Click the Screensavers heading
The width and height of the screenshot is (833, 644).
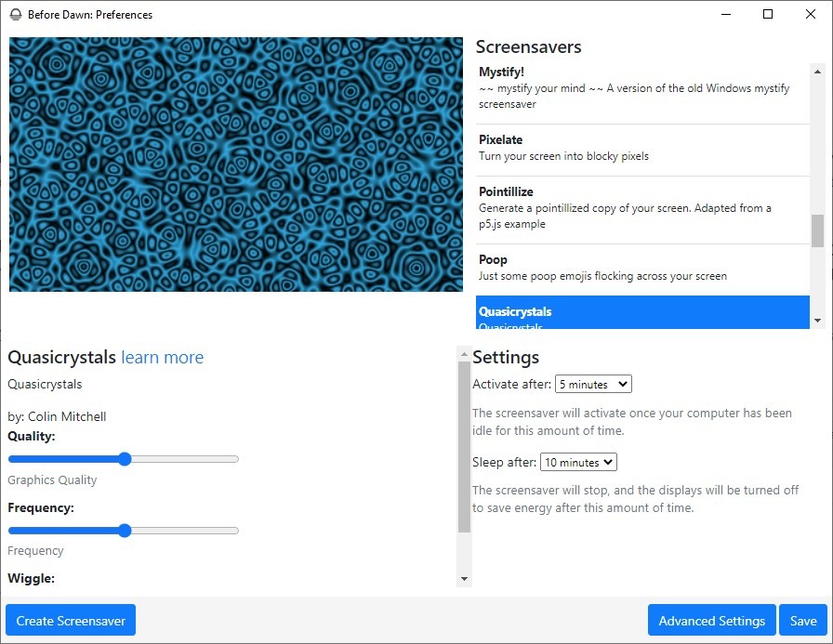click(528, 46)
